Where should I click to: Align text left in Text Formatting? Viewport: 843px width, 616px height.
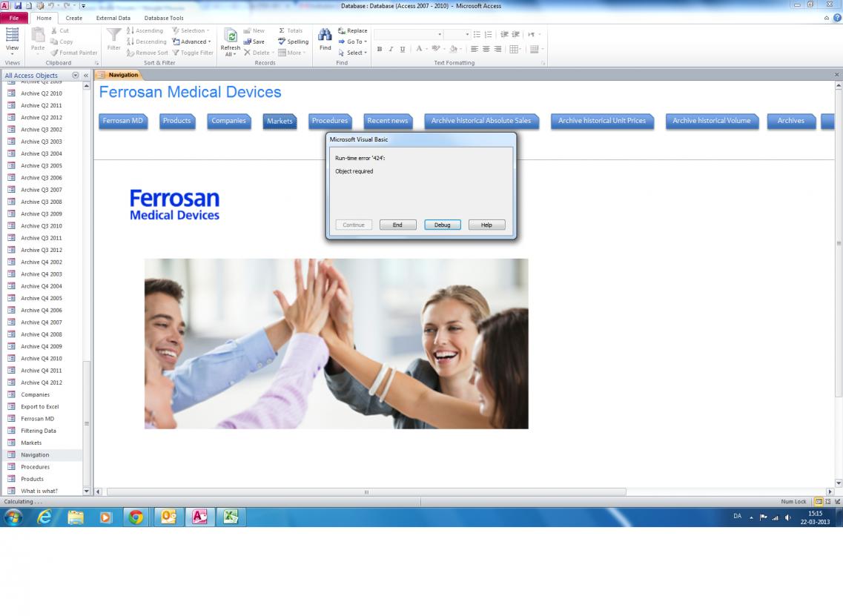(475, 49)
